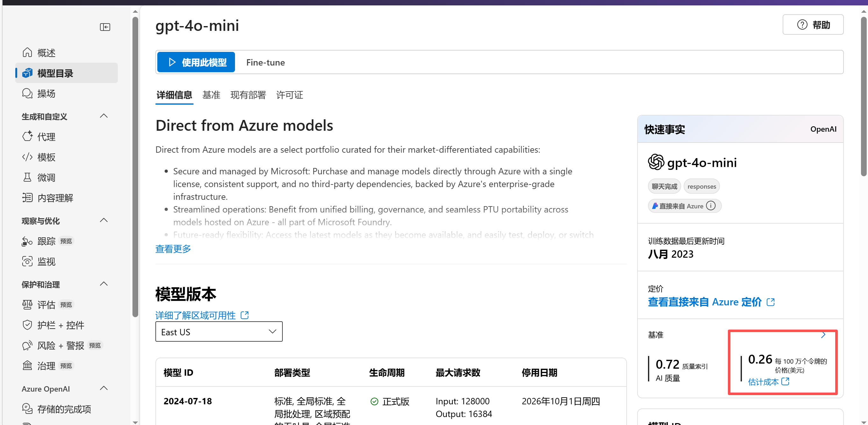Switch to the 许可证 tab
Screen dimensions: 868x425
coord(289,95)
